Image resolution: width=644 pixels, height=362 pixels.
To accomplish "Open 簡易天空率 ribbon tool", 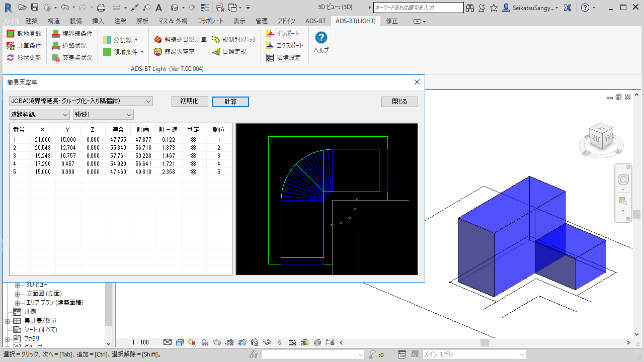I will click(174, 52).
